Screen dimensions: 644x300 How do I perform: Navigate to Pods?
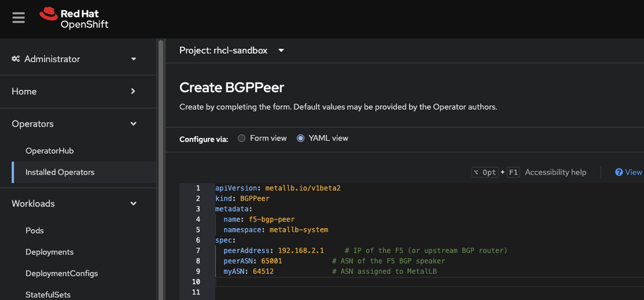pyautogui.click(x=34, y=230)
